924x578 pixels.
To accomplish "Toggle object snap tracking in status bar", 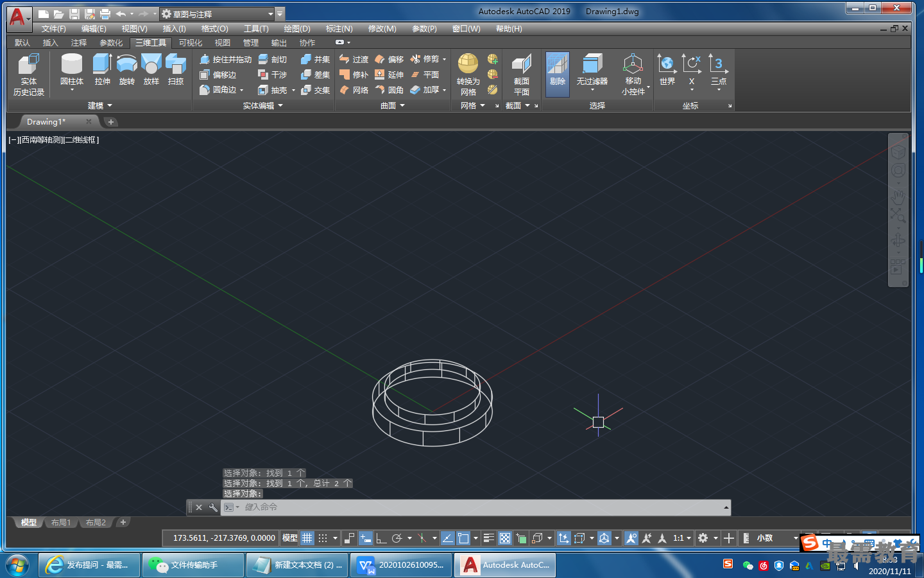I will (448, 538).
